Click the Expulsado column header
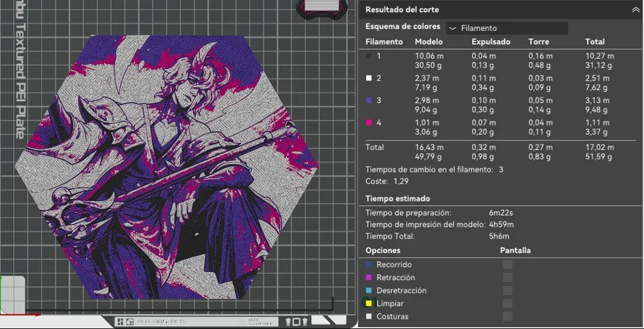The width and height of the screenshot is (644, 329). point(491,42)
